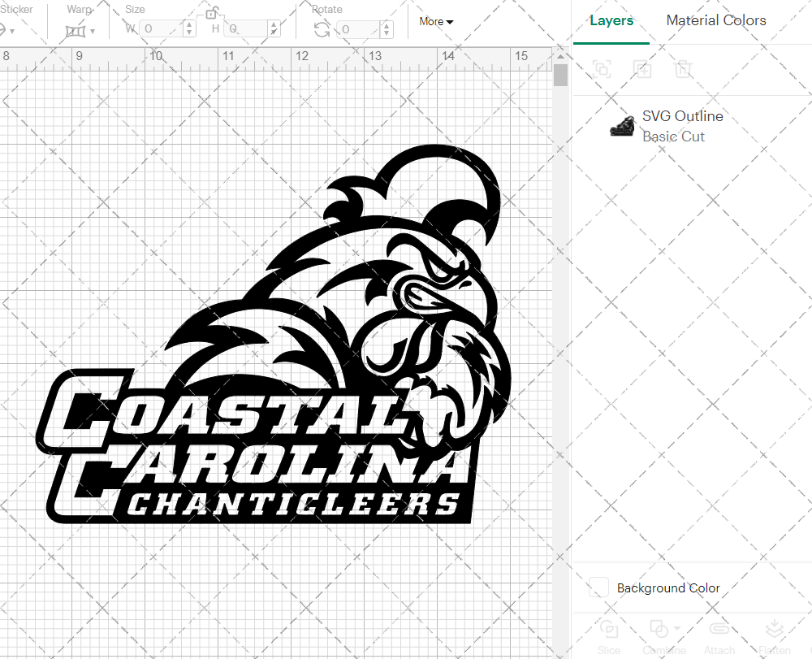This screenshot has width=812, height=659.
Task: Enable the Background Color checkbox
Action: tap(598, 587)
